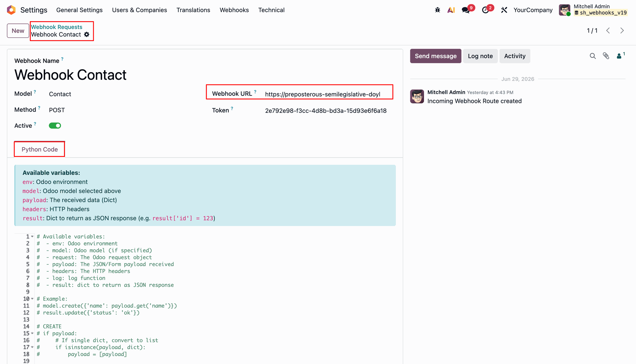This screenshot has height=364, width=636.
Task: Collapse code fold arrow on line 15
Action: [x=32, y=334]
